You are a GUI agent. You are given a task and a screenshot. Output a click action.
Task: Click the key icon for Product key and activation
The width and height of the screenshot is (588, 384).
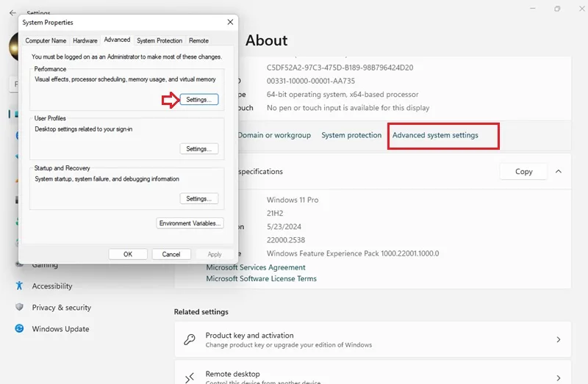pyautogui.click(x=190, y=339)
